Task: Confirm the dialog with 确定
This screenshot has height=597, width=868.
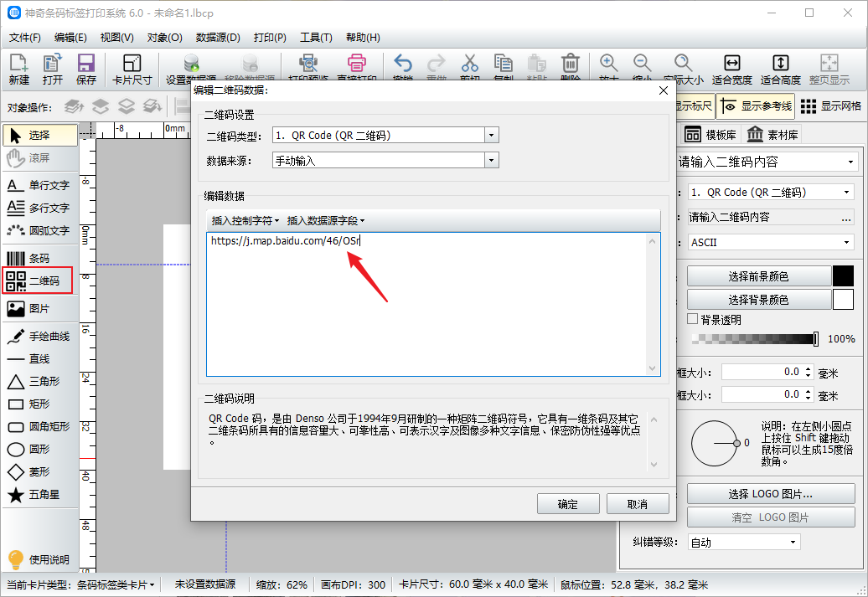Action: [568, 504]
